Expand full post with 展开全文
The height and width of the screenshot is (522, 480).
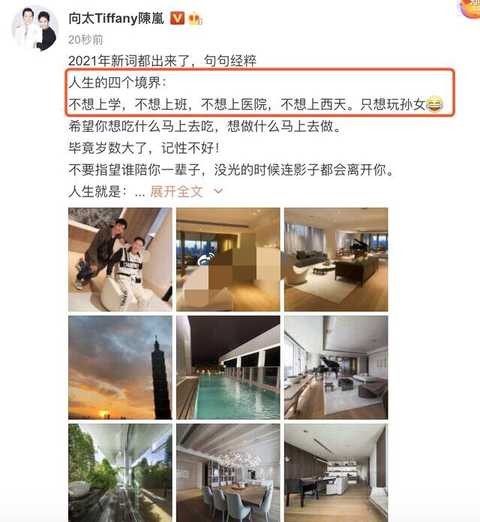[176, 191]
